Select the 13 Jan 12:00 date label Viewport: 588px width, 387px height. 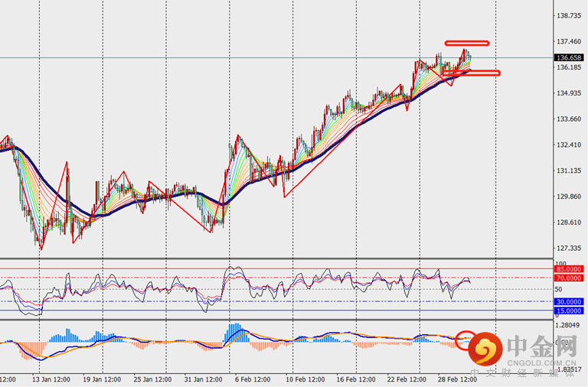(51, 379)
